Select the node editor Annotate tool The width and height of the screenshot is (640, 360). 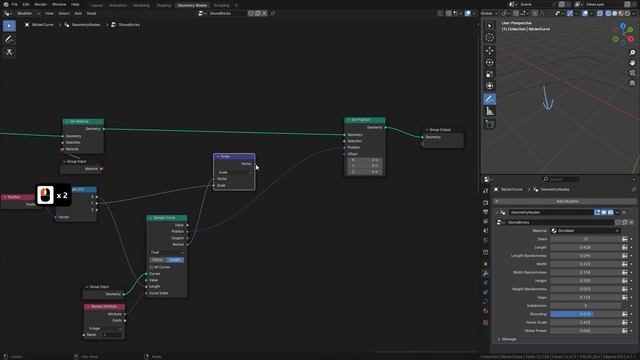9,39
